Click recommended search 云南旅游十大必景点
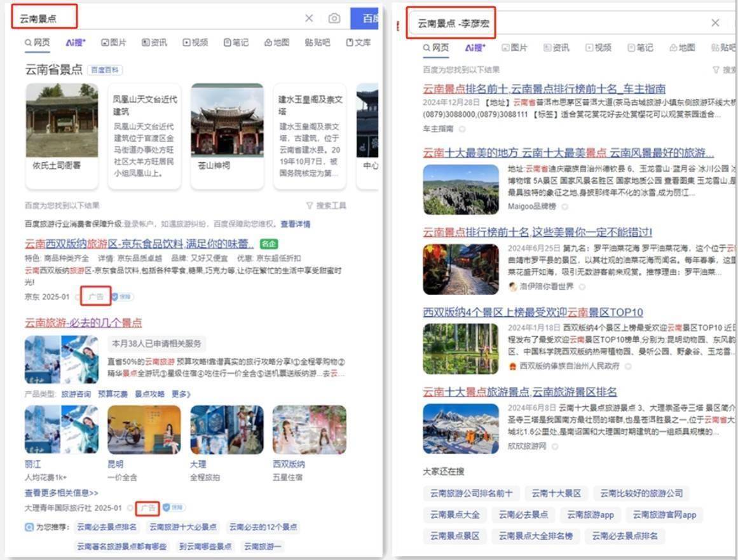738x560 pixels. 183,527
